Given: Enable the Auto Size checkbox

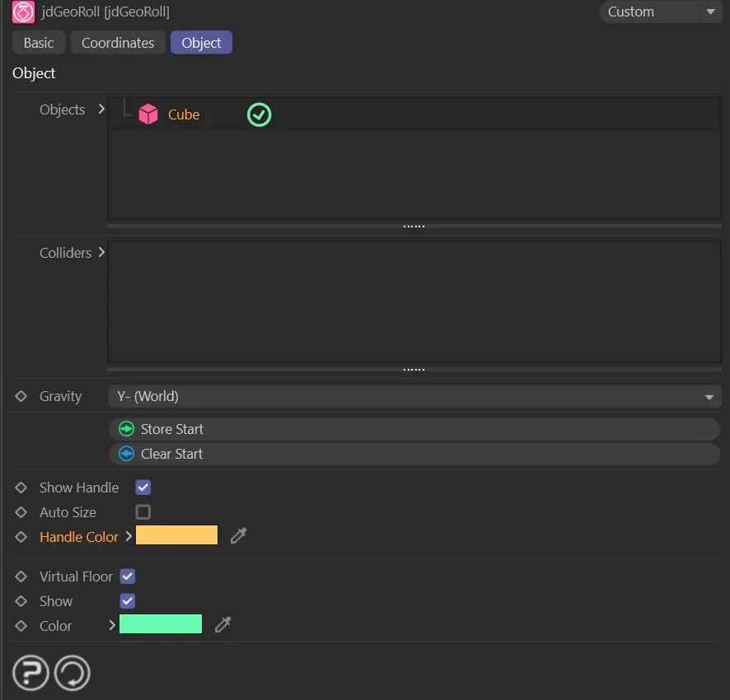Looking at the screenshot, I should pyautogui.click(x=143, y=512).
